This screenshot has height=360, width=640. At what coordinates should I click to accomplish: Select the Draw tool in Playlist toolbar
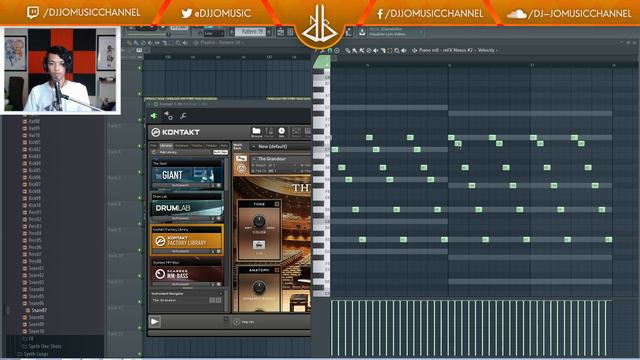pyautogui.click(x=129, y=42)
